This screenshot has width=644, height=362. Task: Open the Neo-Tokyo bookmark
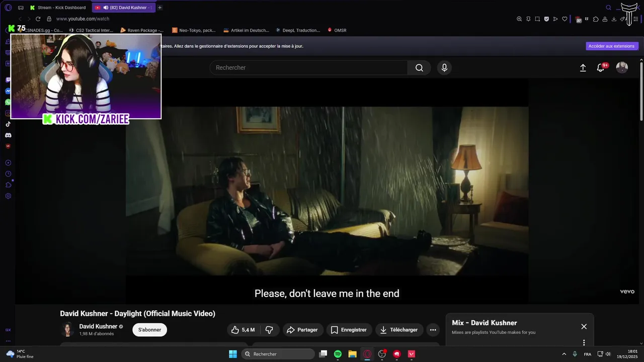tap(194, 30)
